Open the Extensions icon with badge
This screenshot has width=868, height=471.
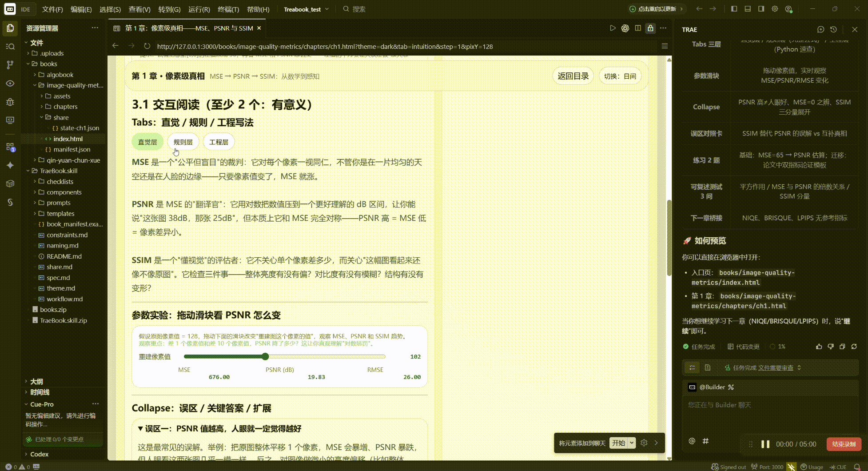[x=10, y=147]
